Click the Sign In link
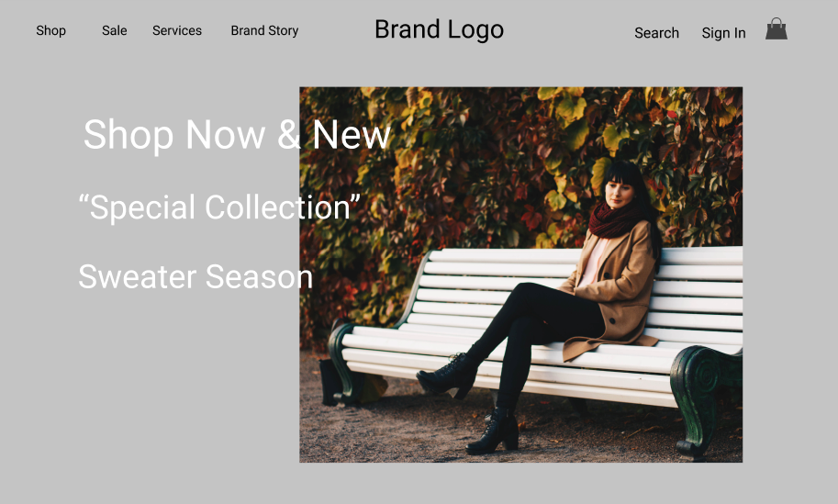This screenshot has width=838, height=504. tap(723, 33)
